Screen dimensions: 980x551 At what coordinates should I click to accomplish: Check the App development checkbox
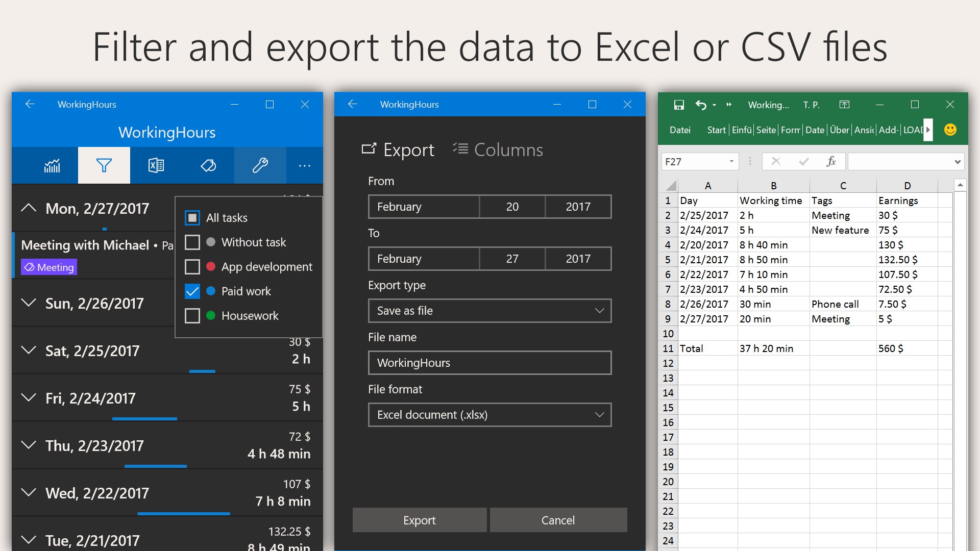tap(192, 267)
